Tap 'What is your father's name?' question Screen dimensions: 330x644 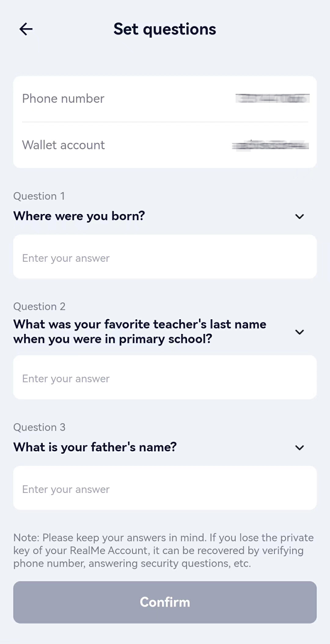coord(95,447)
